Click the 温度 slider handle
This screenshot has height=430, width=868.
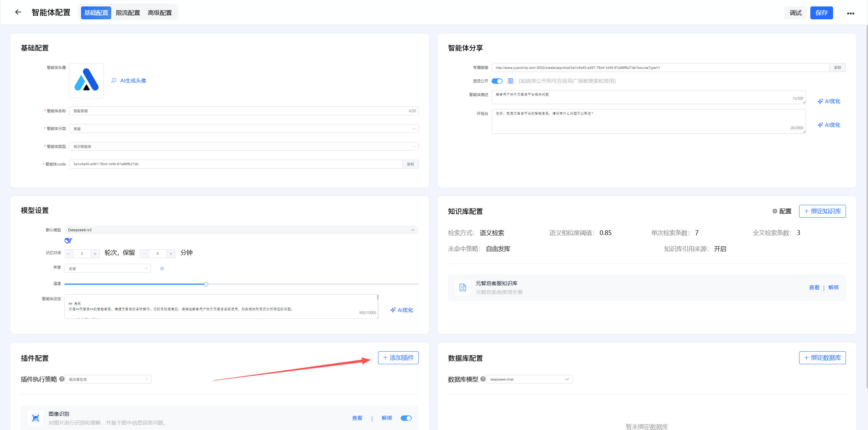coord(206,284)
